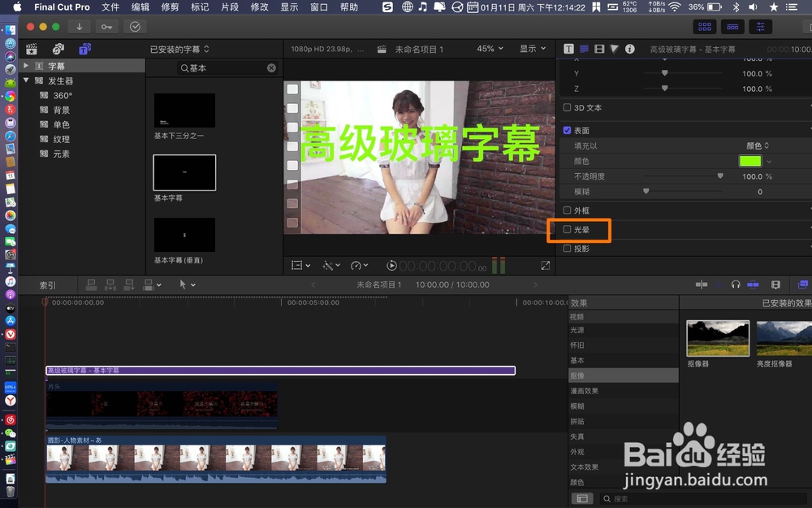Viewport: 812px width, 508px height.
Task: Open the 45% zoom dropdown
Action: point(490,49)
